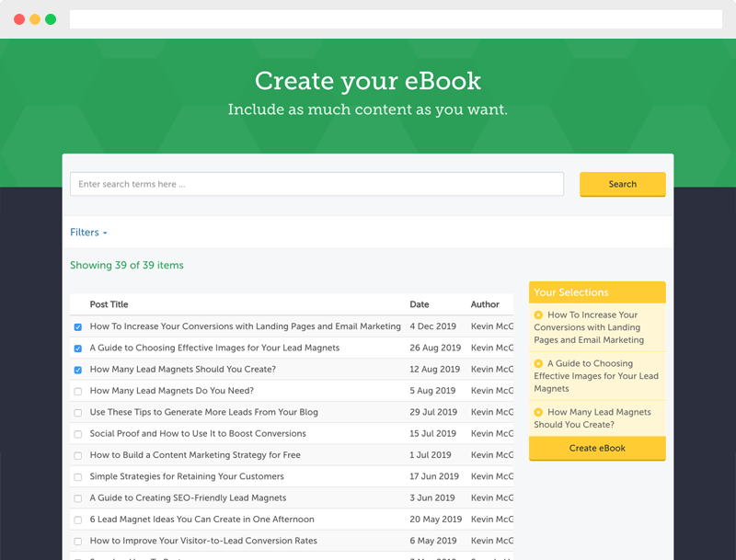Click the browser address bar
Screen dimensions: 736x560
pyautogui.click(x=396, y=19)
